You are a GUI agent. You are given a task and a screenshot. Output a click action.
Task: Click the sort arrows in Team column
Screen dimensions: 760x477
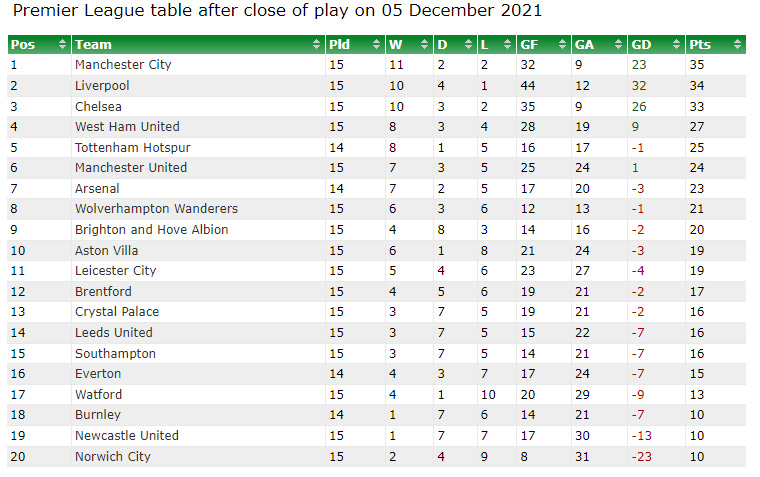pos(317,44)
